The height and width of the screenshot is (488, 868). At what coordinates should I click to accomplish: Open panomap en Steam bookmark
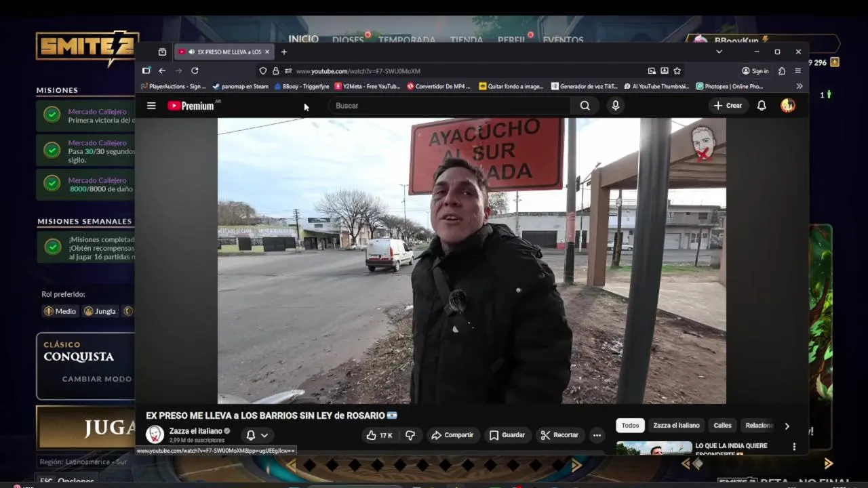(x=240, y=86)
